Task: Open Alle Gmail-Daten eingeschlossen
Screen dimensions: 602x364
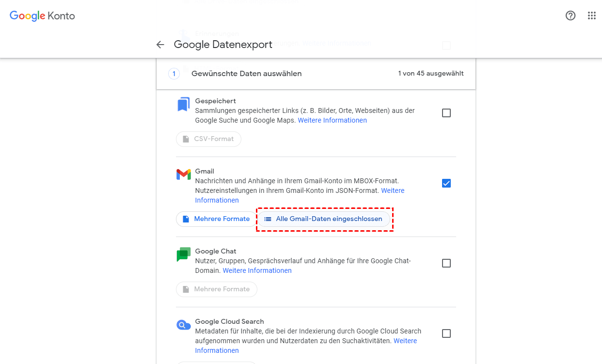Action: point(323,219)
